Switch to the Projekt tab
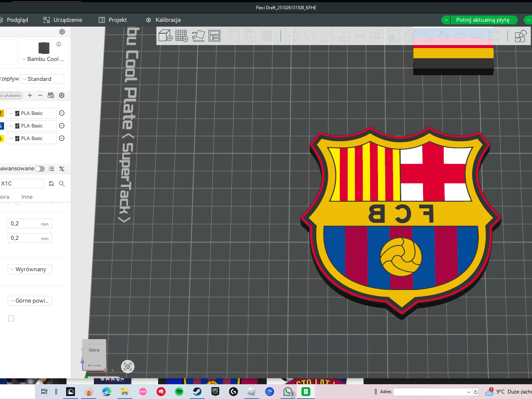Image resolution: width=532 pixels, height=399 pixels. (x=113, y=20)
